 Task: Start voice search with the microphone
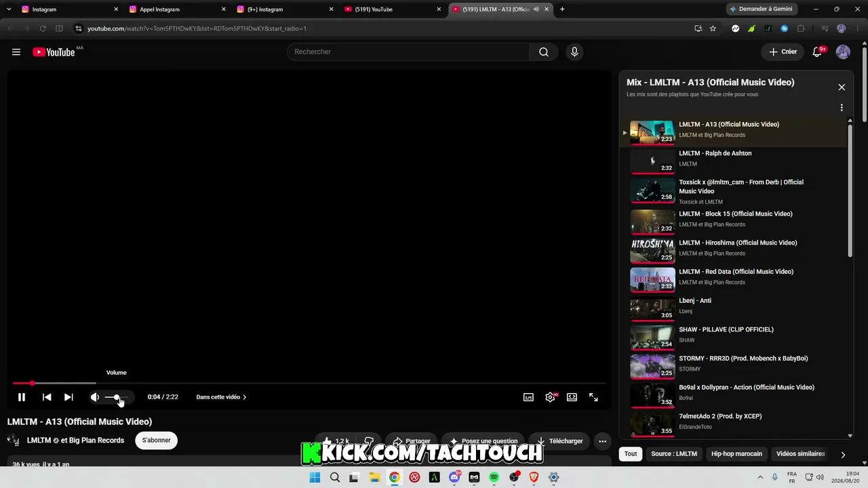tap(574, 52)
